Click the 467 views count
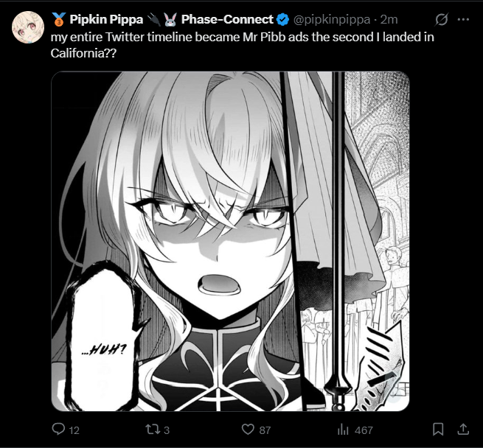Screen dimensions: 483x448 pyautogui.click(x=364, y=430)
